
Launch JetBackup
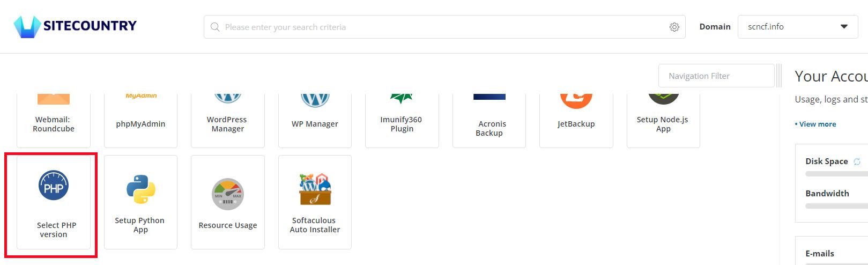[x=576, y=120]
